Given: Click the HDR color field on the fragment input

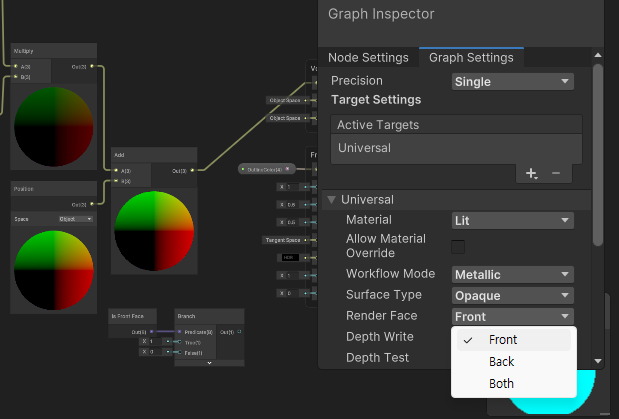Looking at the screenshot, I should 290,257.
